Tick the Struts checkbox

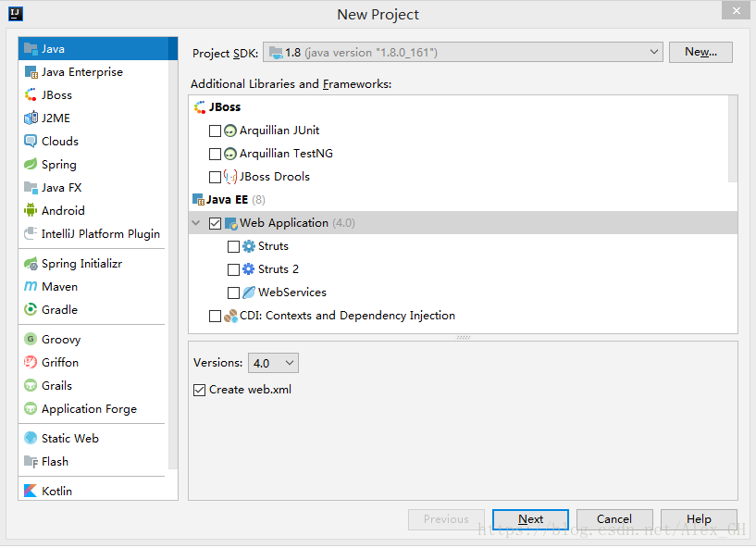click(x=233, y=246)
